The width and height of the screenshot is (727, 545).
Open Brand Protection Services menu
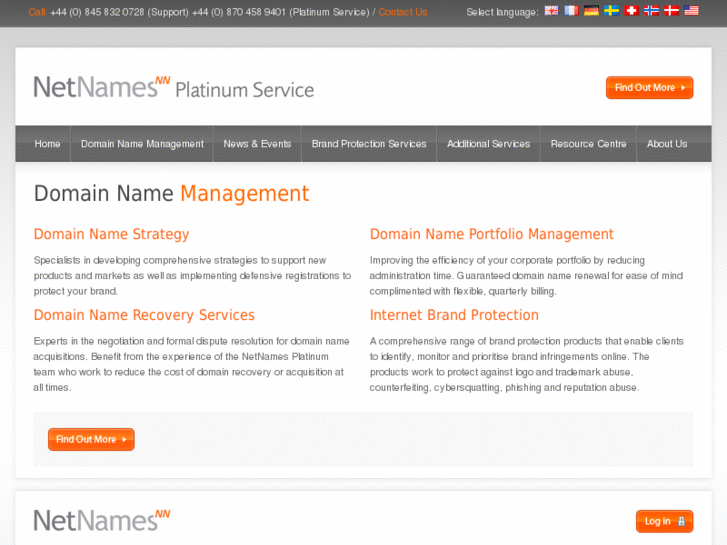click(369, 144)
